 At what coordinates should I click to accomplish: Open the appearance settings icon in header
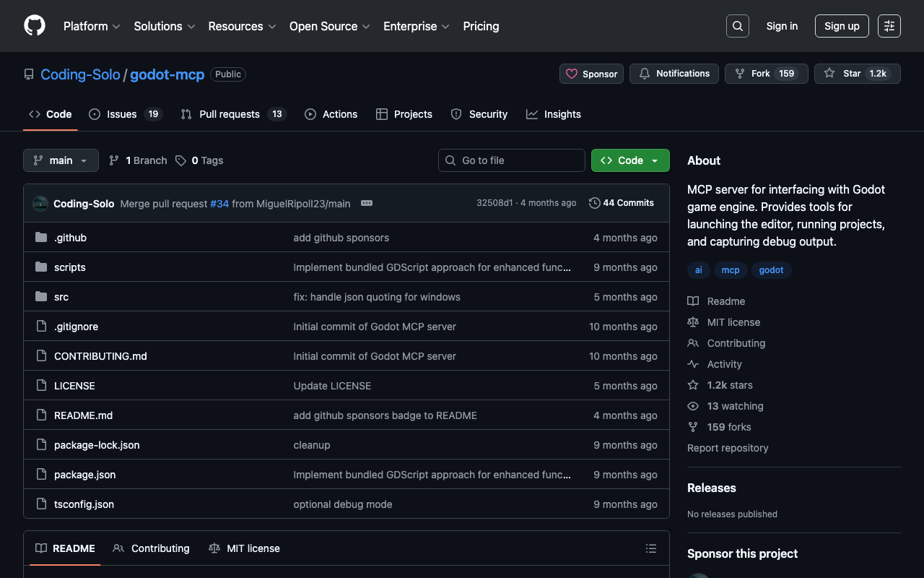(889, 26)
